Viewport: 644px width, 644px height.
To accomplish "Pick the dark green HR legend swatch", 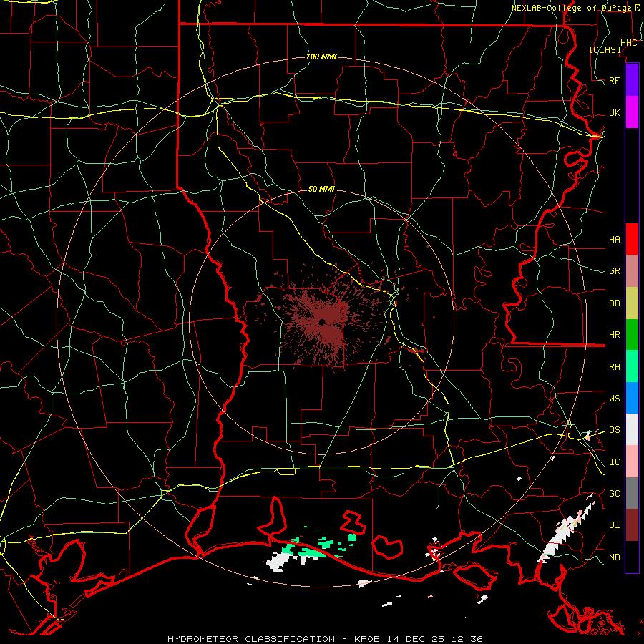I will click(x=632, y=335).
